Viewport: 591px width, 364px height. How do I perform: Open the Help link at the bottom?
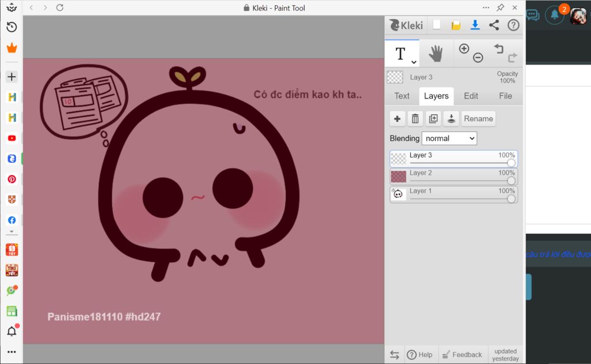coord(420,355)
